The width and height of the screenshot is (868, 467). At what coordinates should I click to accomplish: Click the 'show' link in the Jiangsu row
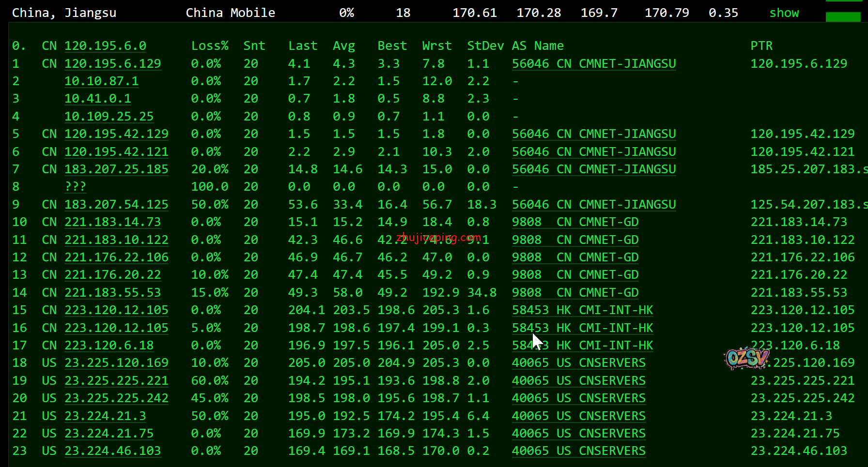pos(784,13)
